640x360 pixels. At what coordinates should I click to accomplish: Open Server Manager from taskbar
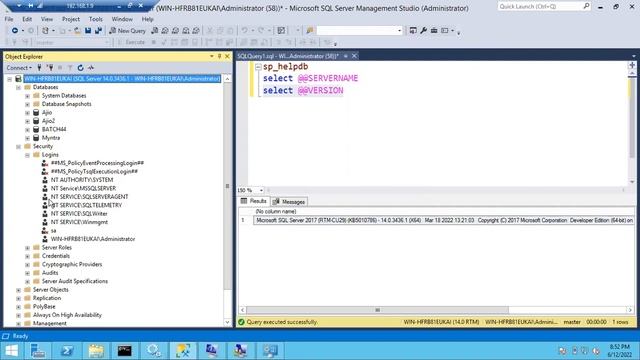(38, 351)
